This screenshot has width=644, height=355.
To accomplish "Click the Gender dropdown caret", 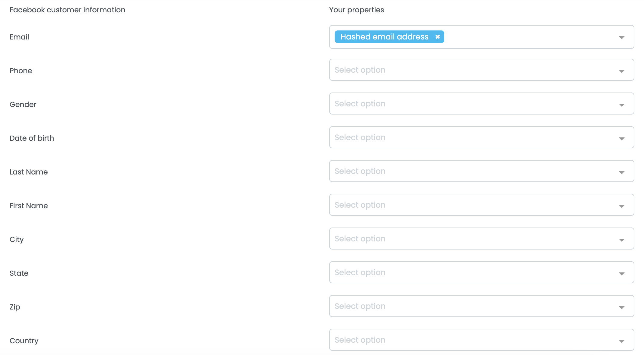I will click(x=621, y=105).
